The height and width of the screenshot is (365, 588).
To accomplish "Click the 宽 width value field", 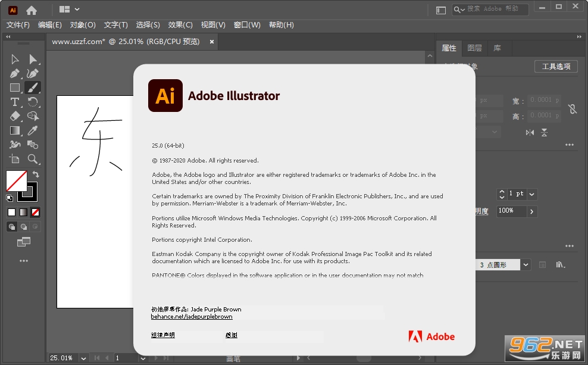I will pyautogui.click(x=545, y=100).
